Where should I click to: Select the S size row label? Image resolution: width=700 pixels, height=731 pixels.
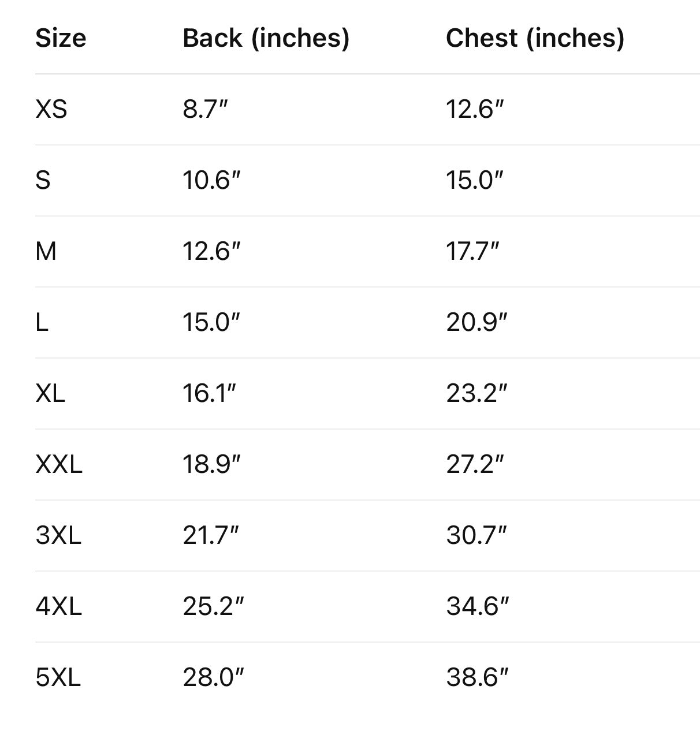[43, 180]
